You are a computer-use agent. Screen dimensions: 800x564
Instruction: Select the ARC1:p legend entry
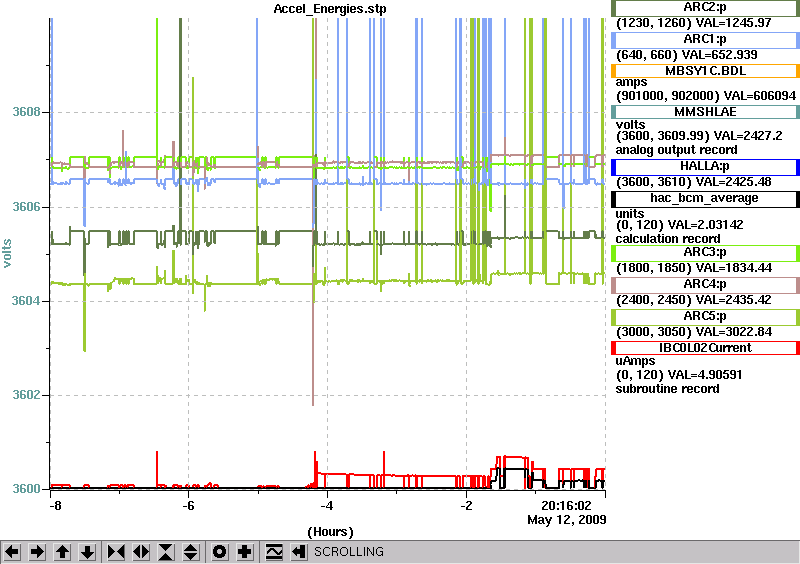(x=705, y=39)
